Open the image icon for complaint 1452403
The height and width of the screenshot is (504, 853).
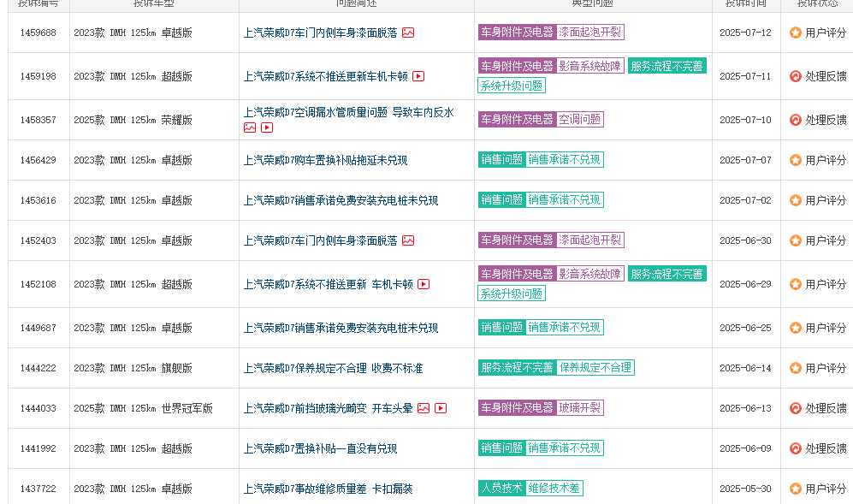408,240
